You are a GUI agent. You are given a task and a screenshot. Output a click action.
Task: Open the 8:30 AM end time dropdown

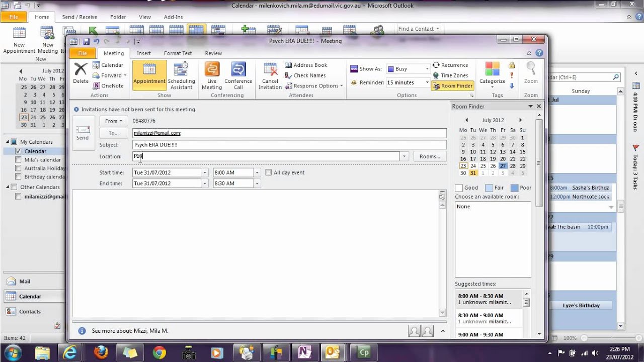point(257,184)
